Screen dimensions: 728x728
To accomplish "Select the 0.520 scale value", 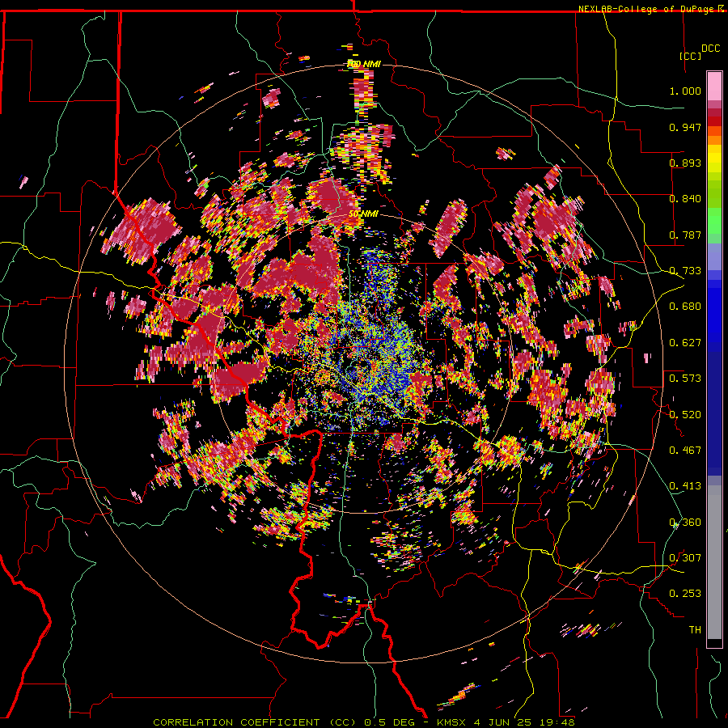I will (685, 415).
